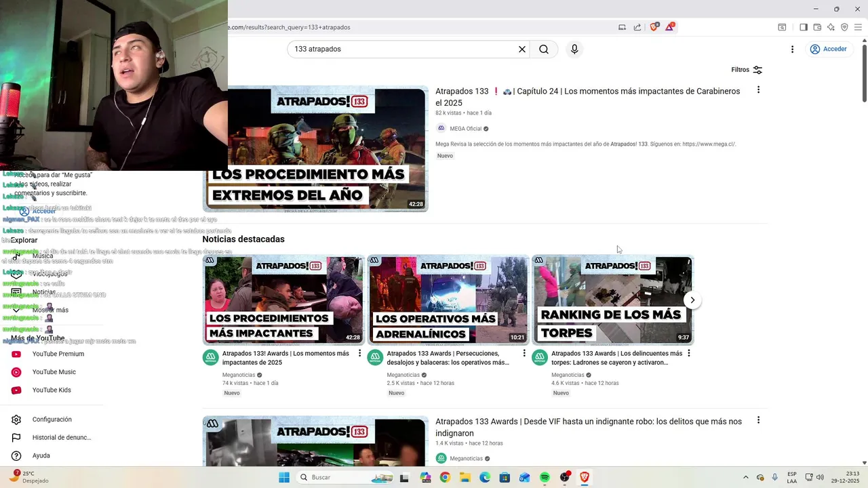This screenshot has height=488, width=868.
Task: Open title Los momentos más impactantes de 2025
Action: click(x=285, y=358)
